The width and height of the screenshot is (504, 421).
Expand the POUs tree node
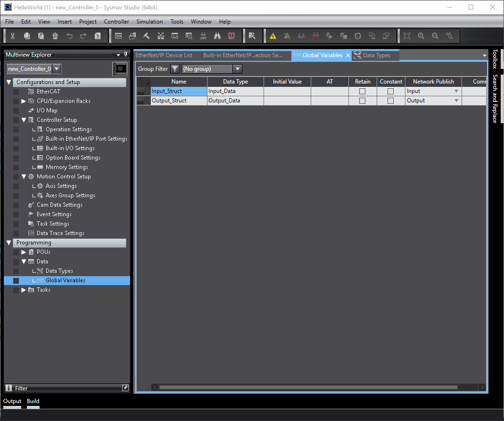click(24, 252)
